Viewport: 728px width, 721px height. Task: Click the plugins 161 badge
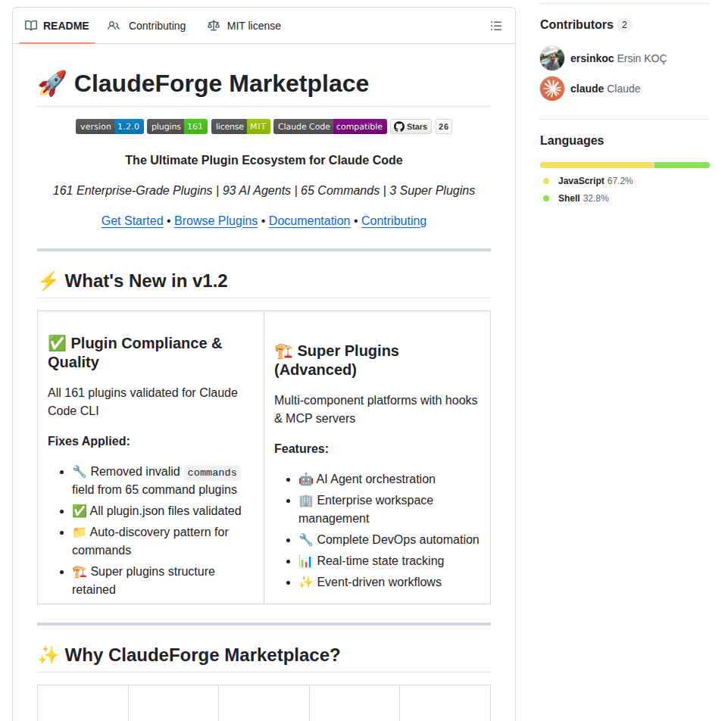click(x=177, y=126)
